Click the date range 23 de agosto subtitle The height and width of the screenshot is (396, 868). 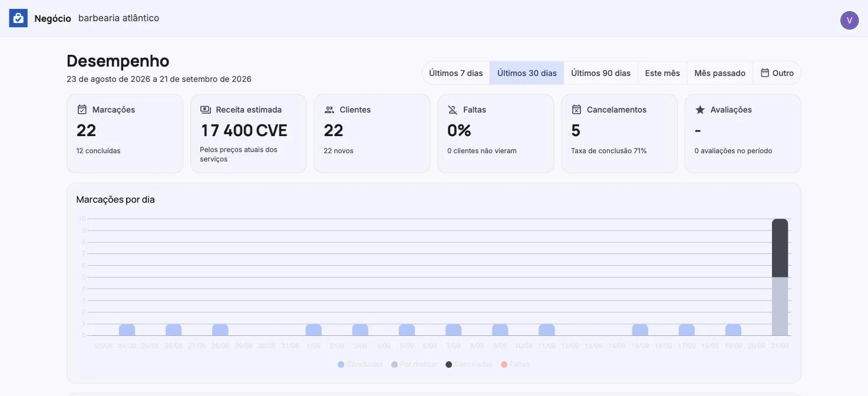(x=159, y=79)
